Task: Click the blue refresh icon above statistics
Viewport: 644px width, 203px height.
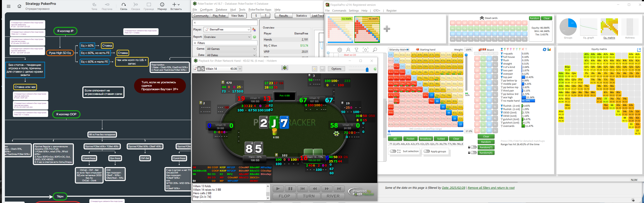Action: 545,49
